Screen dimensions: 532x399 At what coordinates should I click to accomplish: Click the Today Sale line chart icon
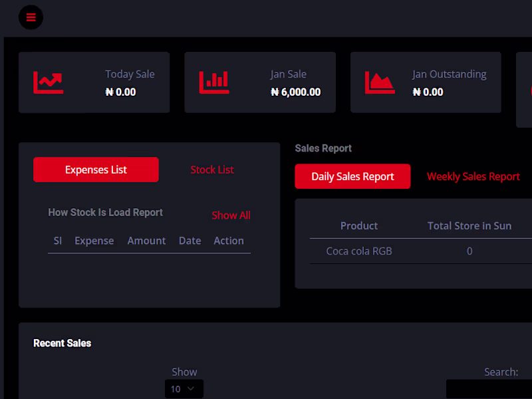(x=48, y=82)
